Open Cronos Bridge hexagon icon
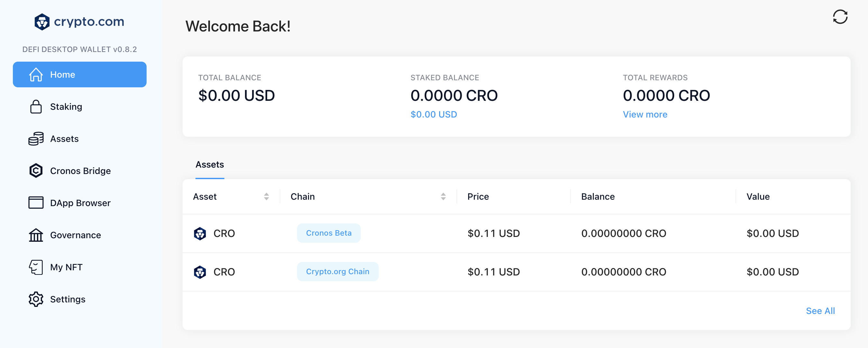This screenshot has width=868, height=348. [x=36, y=171]
